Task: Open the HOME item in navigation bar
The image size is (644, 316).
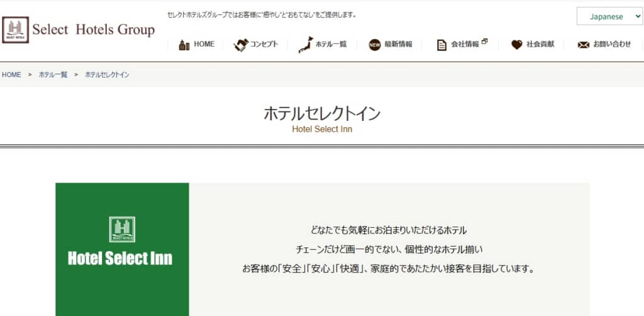Action: (204, 45)
